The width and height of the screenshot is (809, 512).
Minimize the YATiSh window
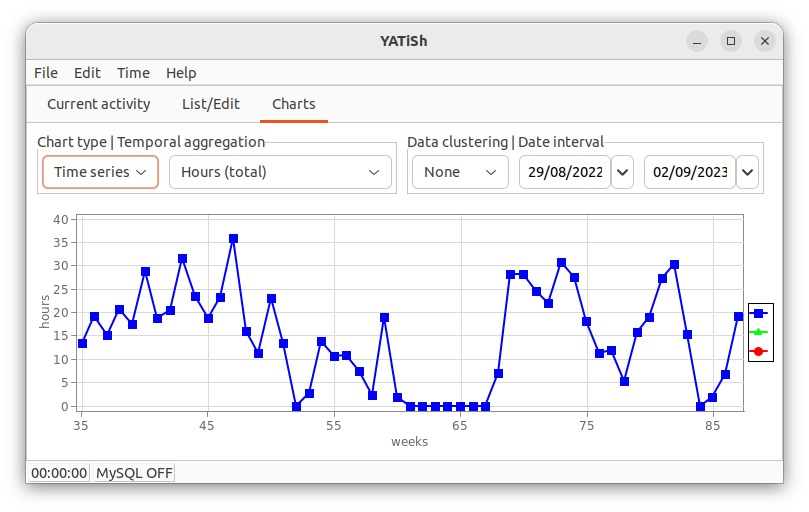(697, 41)
